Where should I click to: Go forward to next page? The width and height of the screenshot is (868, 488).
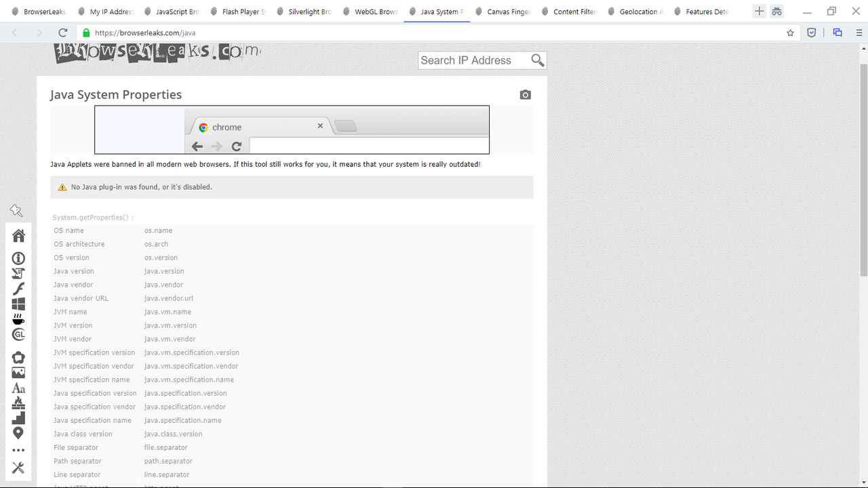[39, 33]
